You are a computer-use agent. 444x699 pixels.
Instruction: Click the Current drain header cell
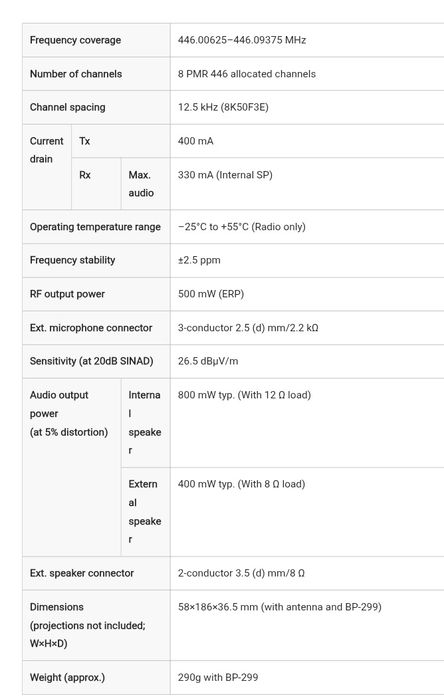[x=47, y=167]
